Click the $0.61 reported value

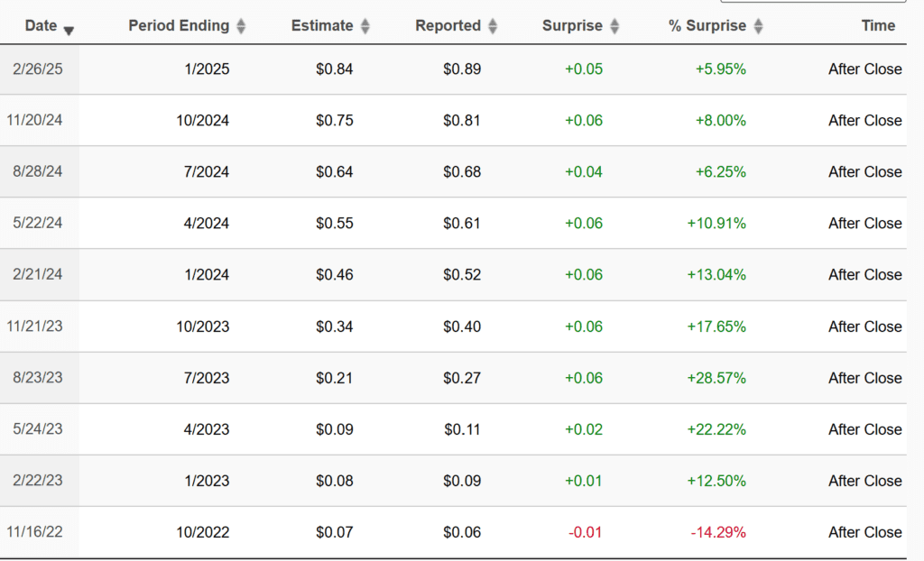click(x=462, y=223)
